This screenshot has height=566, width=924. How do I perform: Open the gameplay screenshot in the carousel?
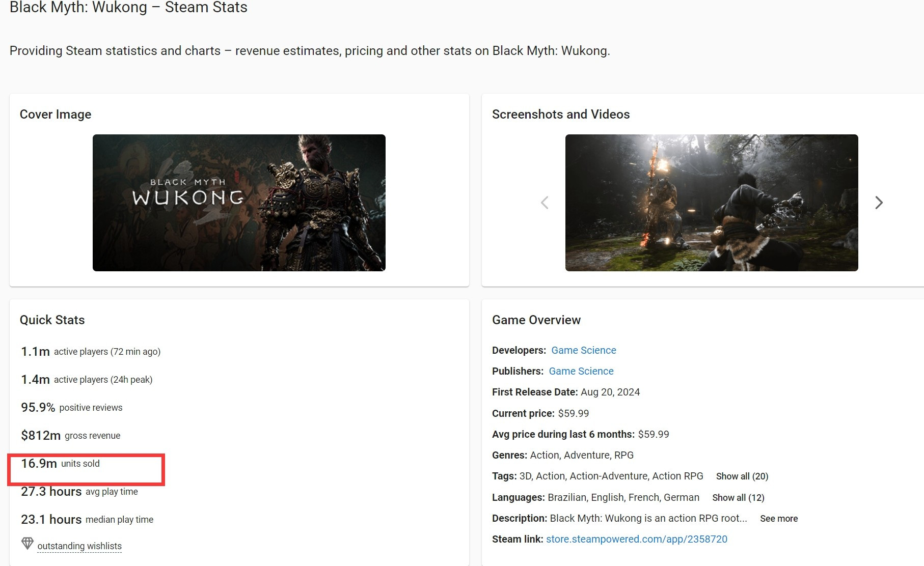pyautogui.click(x=712, y=203)
